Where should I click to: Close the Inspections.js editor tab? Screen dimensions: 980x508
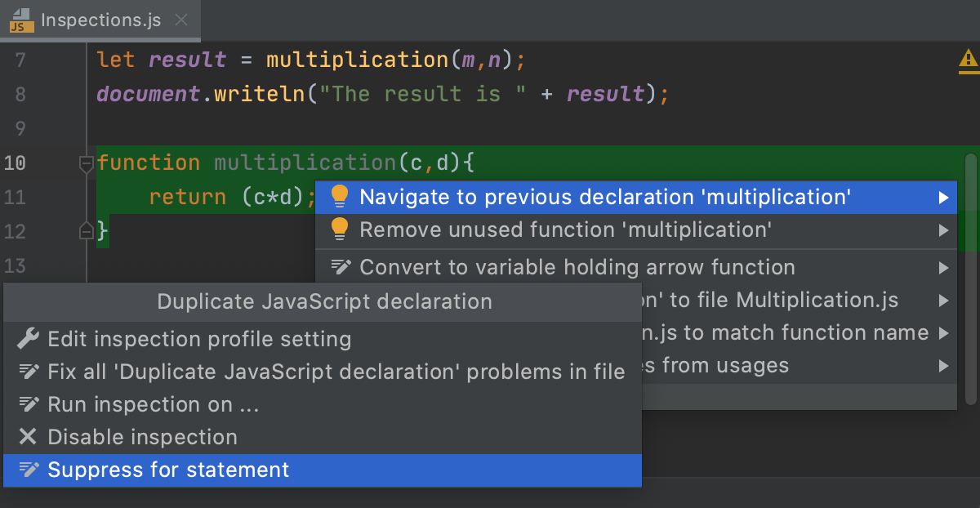pos(181,20)
